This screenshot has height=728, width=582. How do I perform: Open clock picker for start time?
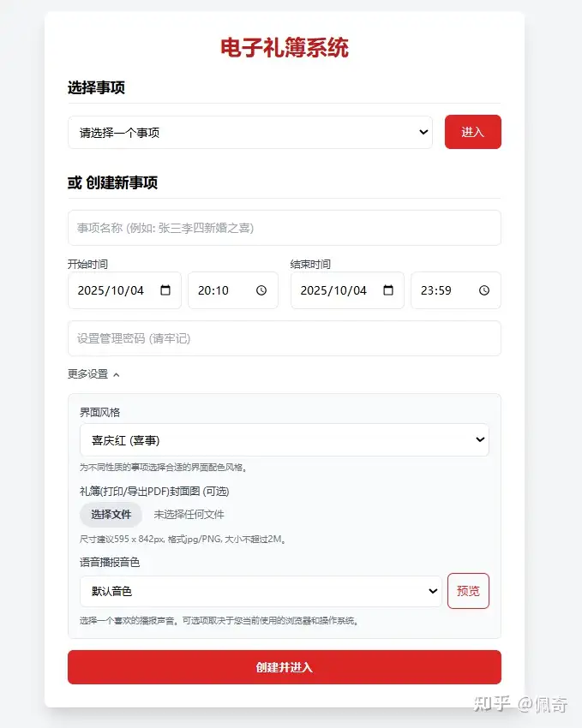(261, 290)
